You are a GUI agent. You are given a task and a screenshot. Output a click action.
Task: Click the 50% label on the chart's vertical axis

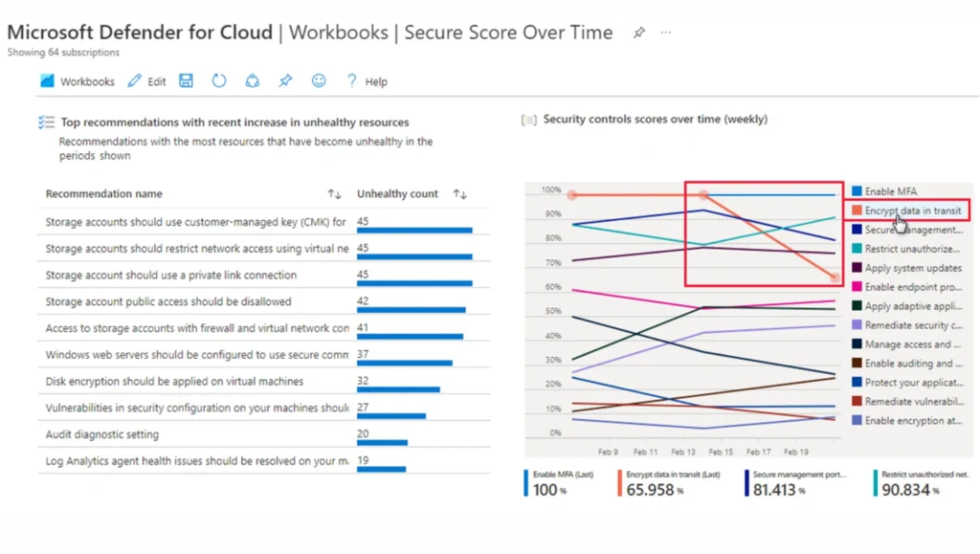(x=553, y=311)
